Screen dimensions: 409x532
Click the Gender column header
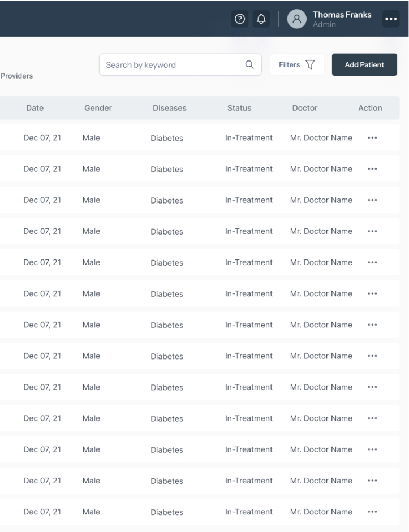click(x=98, y=108)
